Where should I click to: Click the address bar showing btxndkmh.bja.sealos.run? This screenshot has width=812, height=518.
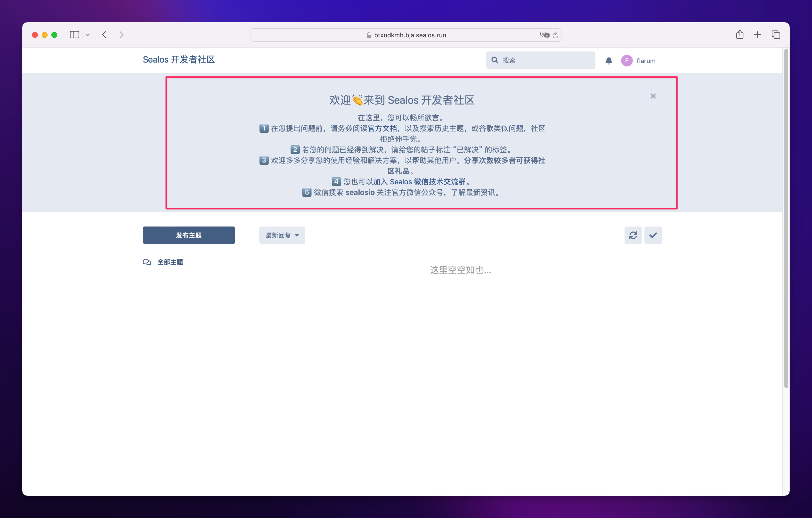406,35
